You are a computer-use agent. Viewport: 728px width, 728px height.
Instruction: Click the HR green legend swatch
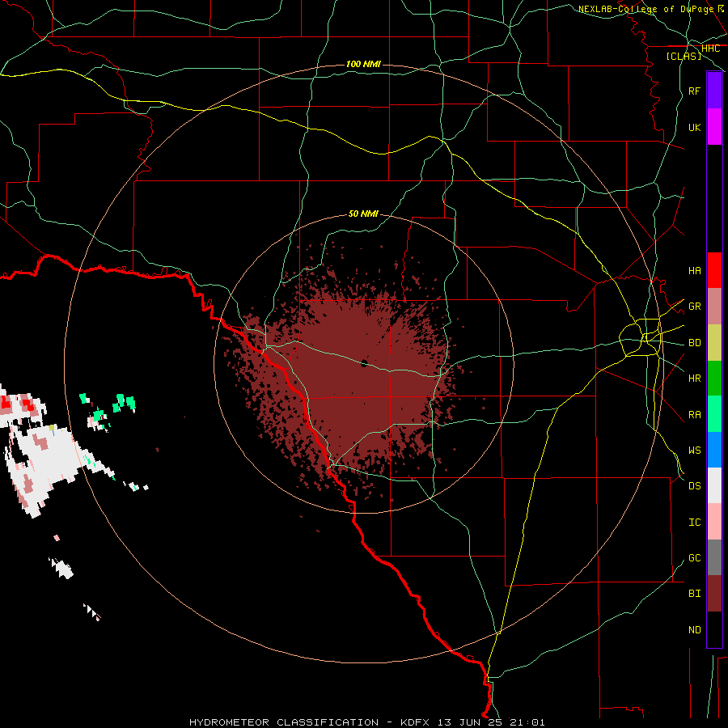714,379
